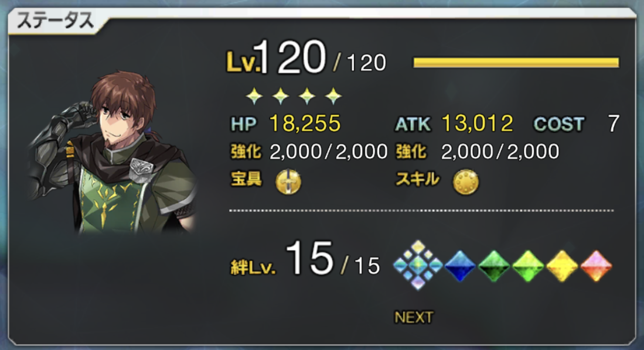Select the yellow bond gem

coord(562,266)
